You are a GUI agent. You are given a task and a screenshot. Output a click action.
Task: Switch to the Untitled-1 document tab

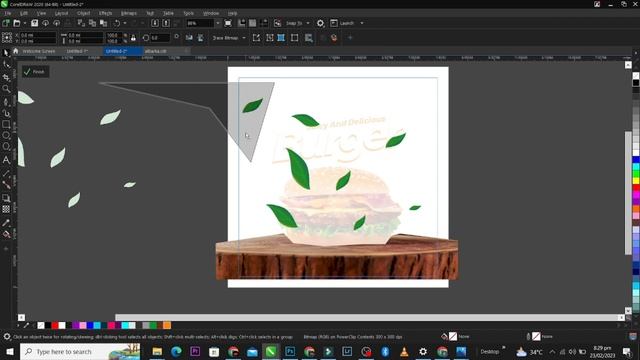(77, 51)
